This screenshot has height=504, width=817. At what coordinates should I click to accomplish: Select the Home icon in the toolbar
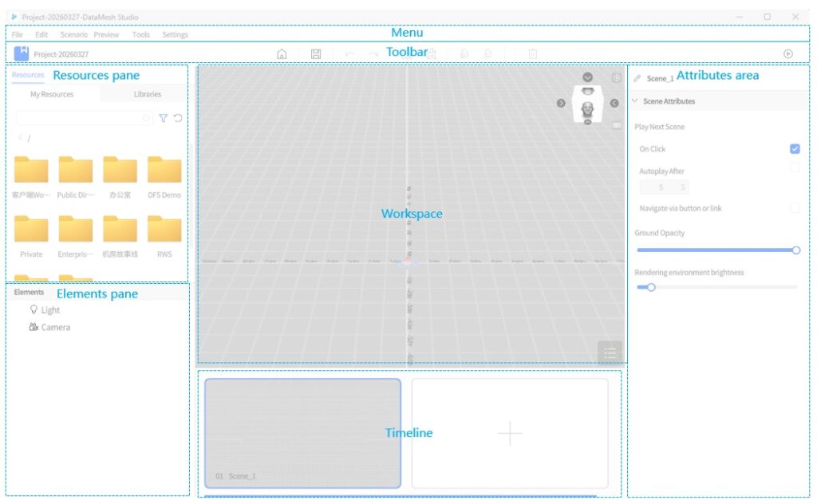click(282, 52)
